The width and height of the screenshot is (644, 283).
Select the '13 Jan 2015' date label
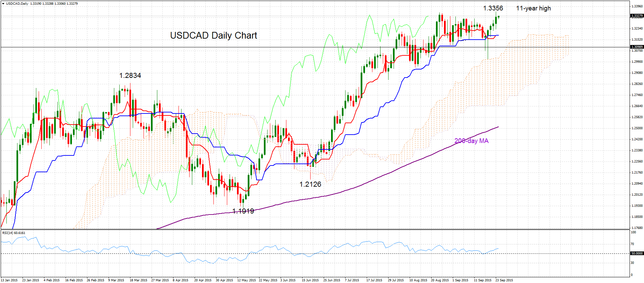(9, 280)
